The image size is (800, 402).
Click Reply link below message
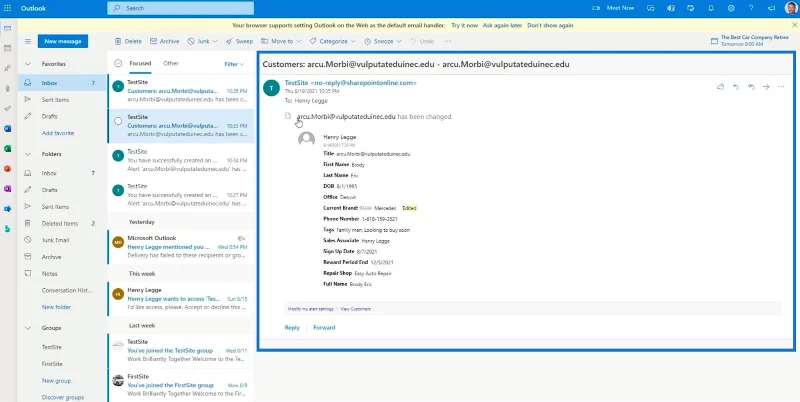(x=292, y=328)
